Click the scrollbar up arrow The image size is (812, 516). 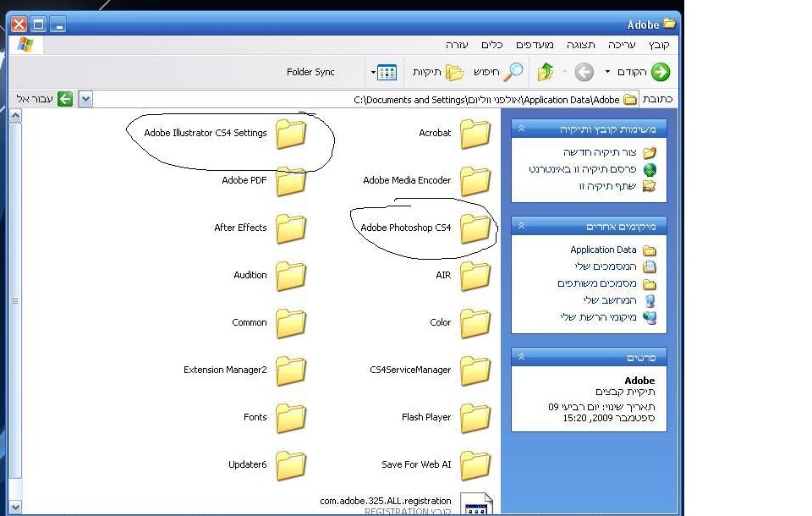(15, 116)
